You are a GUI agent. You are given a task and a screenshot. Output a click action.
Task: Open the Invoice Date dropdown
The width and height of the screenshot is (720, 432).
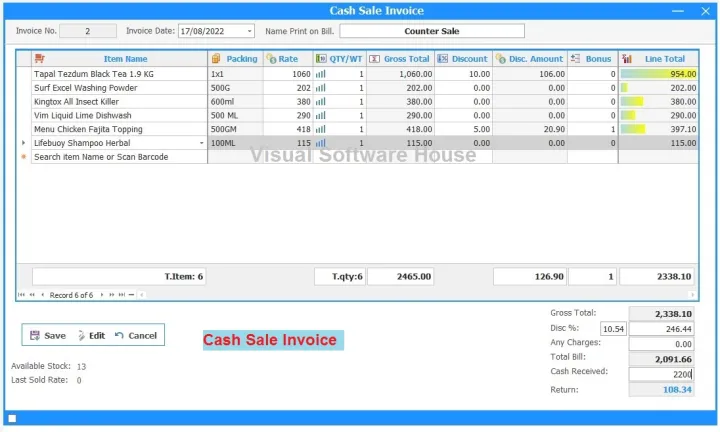click(249, 31)
